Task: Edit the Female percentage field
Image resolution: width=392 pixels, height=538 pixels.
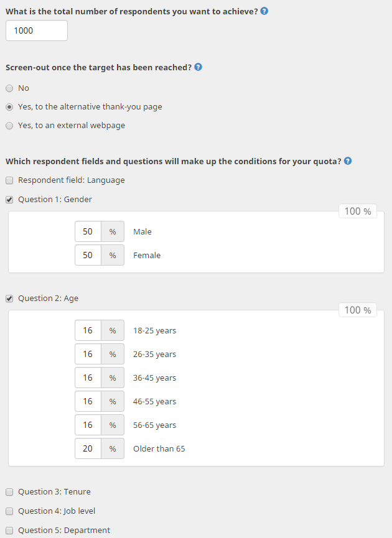Action: [88, 255]
